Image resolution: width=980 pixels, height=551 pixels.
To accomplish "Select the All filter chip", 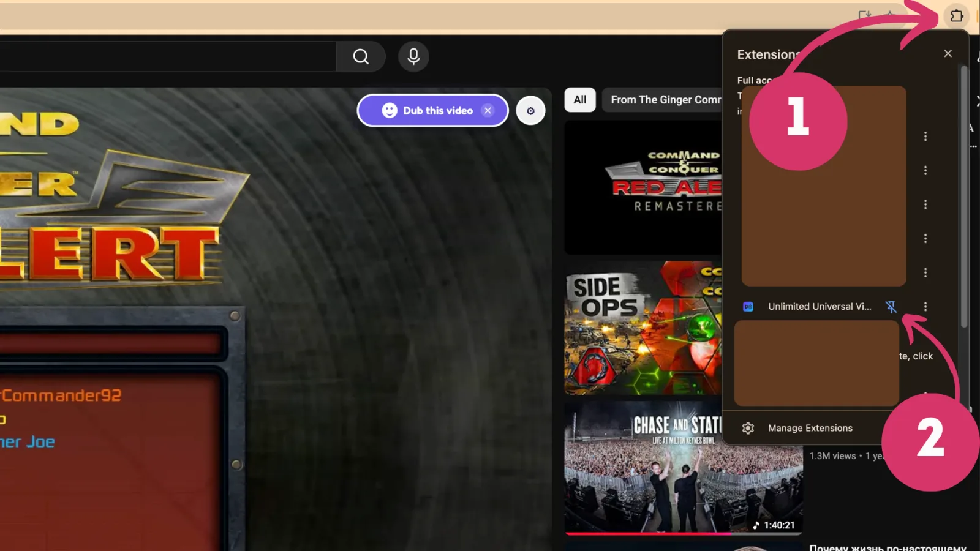I will coord(580,100).
